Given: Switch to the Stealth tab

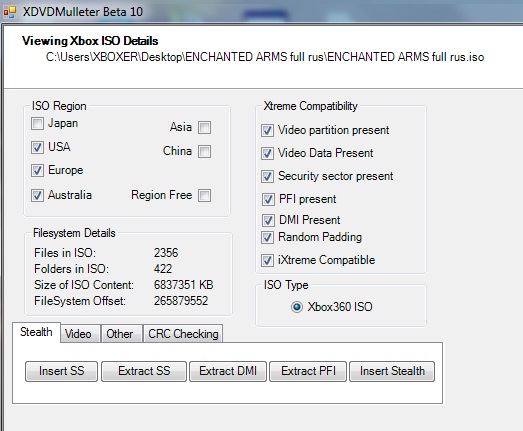Looking at the screenshot, I should [x=36, y=332].
